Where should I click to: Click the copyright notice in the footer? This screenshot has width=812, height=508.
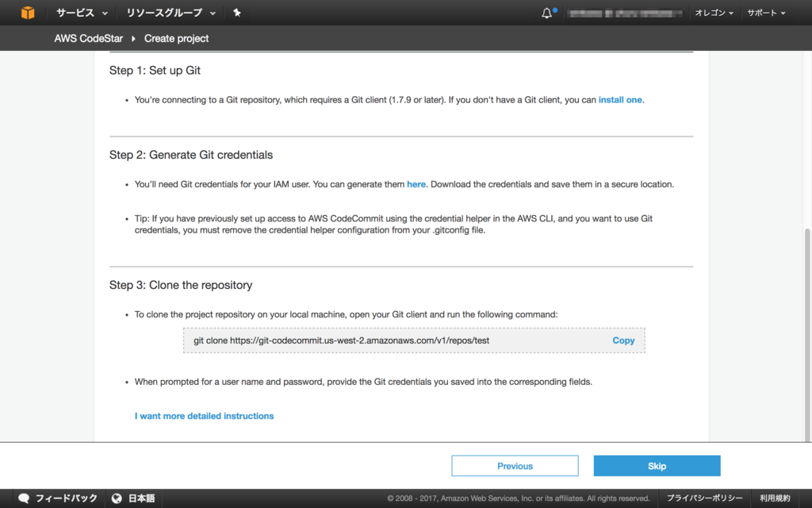coord(519,498)
